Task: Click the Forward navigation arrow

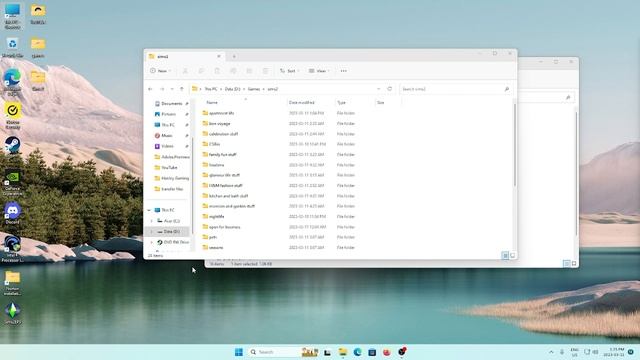Action: pos(162,89)
